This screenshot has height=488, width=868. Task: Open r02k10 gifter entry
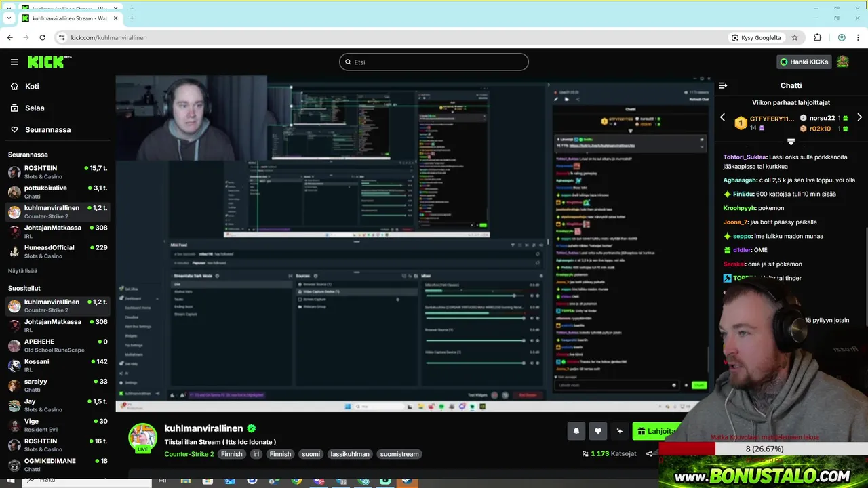point(824,129)
